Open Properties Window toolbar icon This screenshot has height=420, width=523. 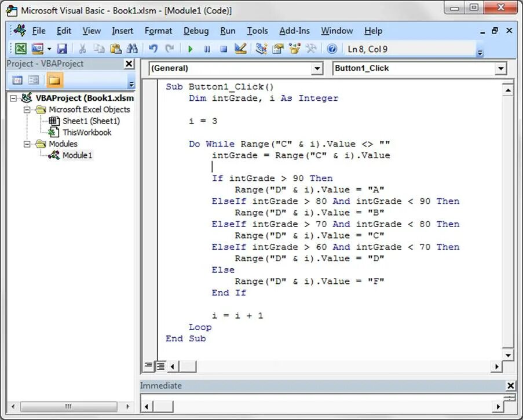tap(278, 49)
